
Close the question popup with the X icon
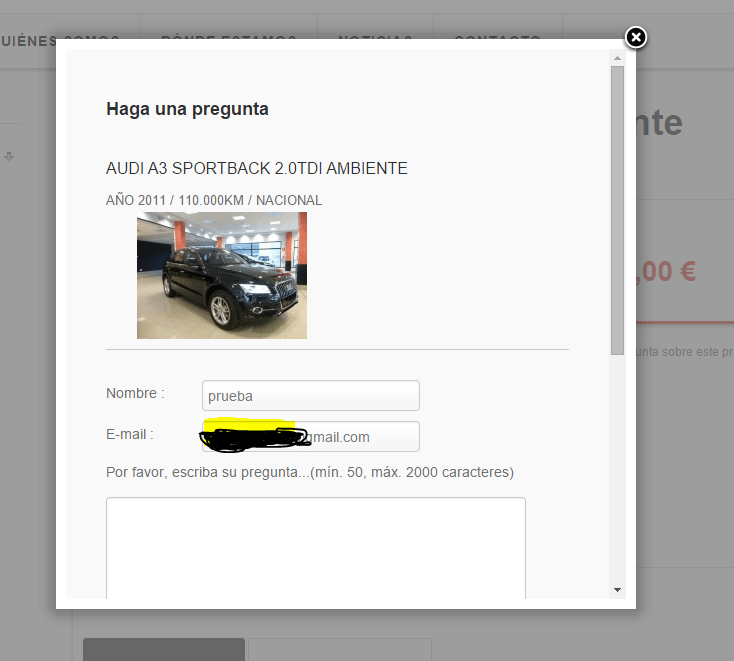(x=636, y=37)
